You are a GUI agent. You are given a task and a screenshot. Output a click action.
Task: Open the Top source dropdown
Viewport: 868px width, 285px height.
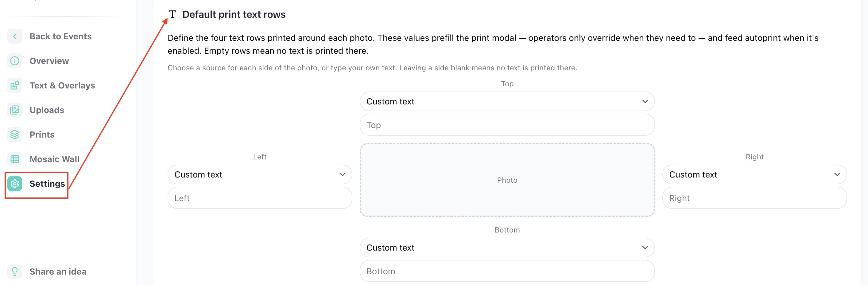click(x=507, y=102)
